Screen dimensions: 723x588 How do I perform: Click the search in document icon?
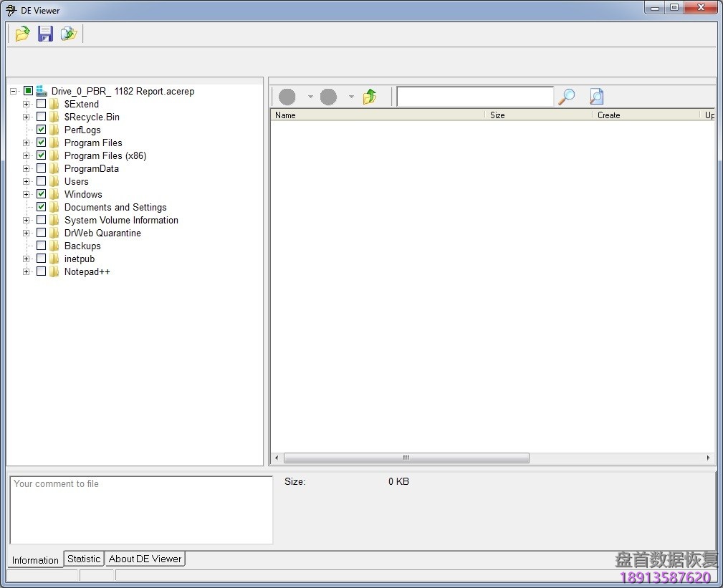coord(595,95)
